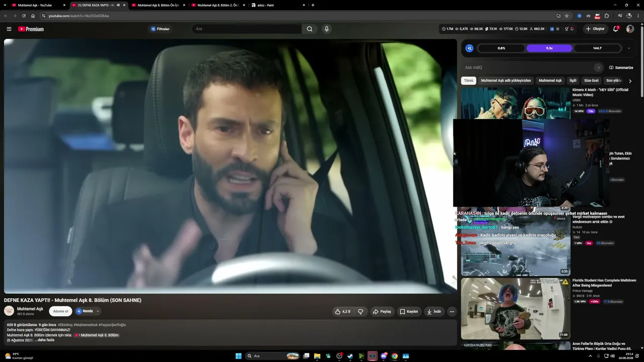Viewport: 644px width, 362px height.
Task: Open the #EkinKoç hashtag link
Action: (65, 325)
